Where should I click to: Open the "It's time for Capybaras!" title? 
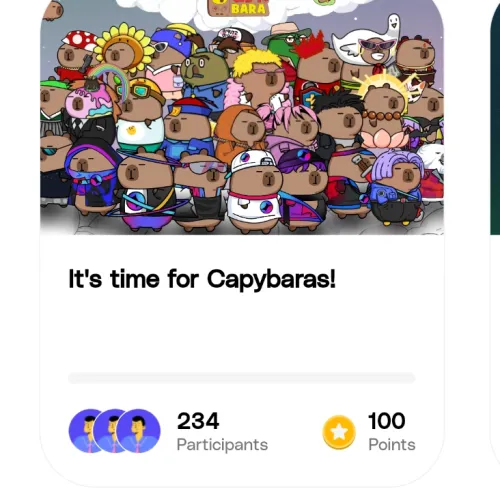coord(202,279)
